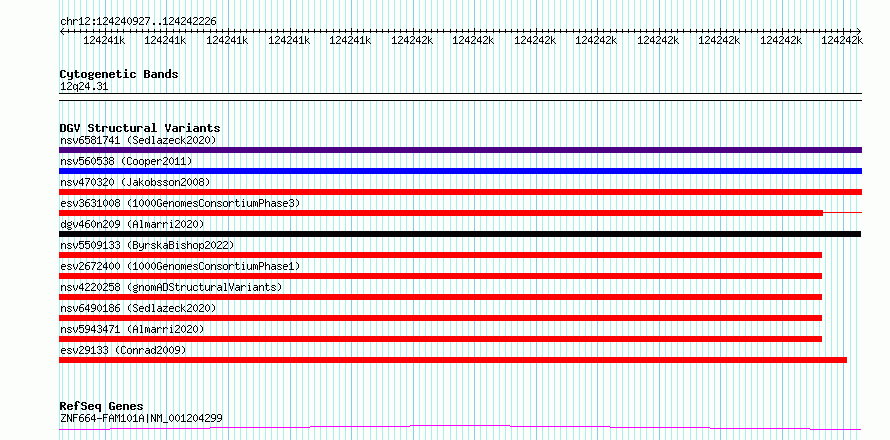
Task: Click the 12q24.31 cytogenetic band bar
Action: [460, 97]
